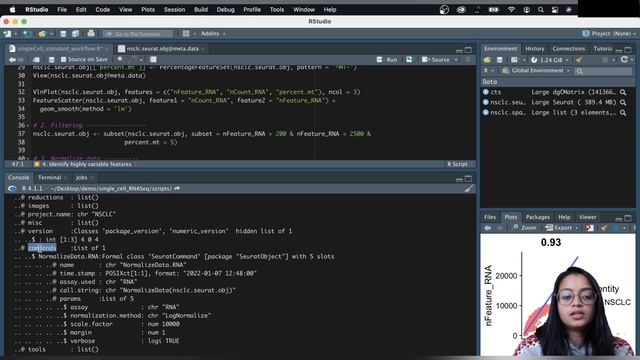The height and width of the screenshot is (360, 640).
Task: Click the Source button
Action: [436, 60]
